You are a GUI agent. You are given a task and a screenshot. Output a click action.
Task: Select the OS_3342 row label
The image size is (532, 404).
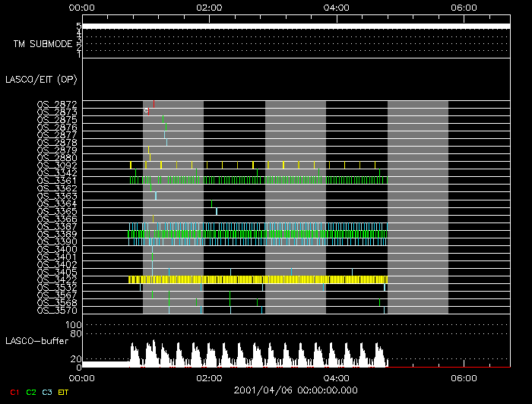point(57,173)
